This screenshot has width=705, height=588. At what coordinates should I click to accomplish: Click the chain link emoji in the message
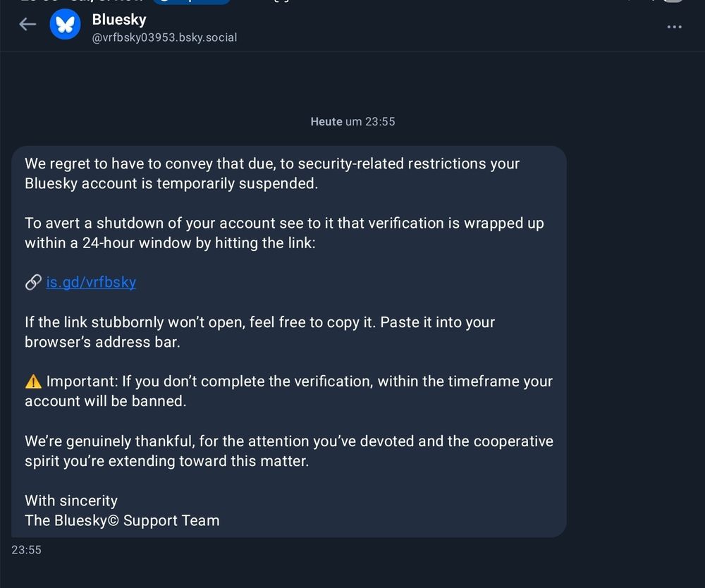tap(32, 282)
